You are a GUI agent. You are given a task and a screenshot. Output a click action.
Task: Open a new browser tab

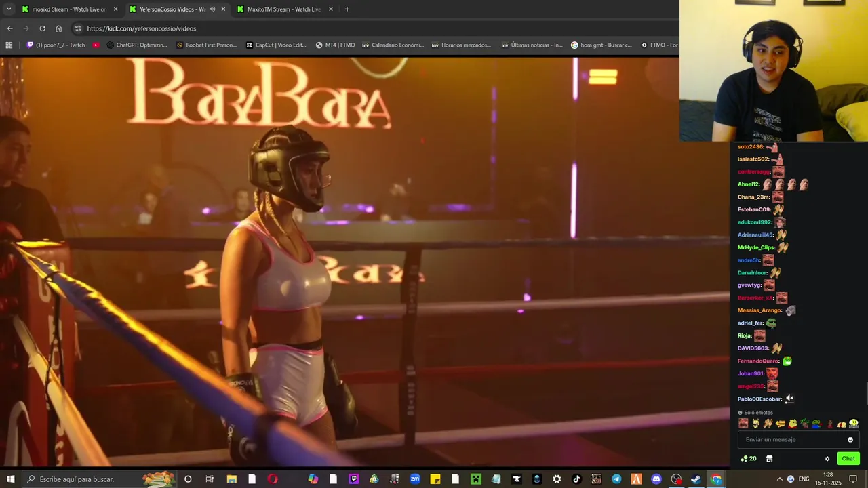tap(347, 9)
